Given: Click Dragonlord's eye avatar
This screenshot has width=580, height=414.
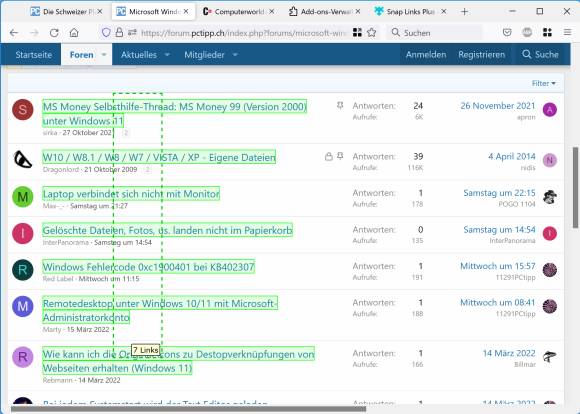Looking at the screenshot, I should coord(23,160).
